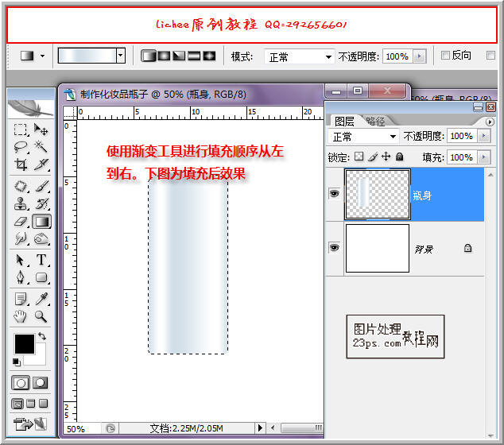Switch to the 图层 (Layers) tab

tap(344, 122)
